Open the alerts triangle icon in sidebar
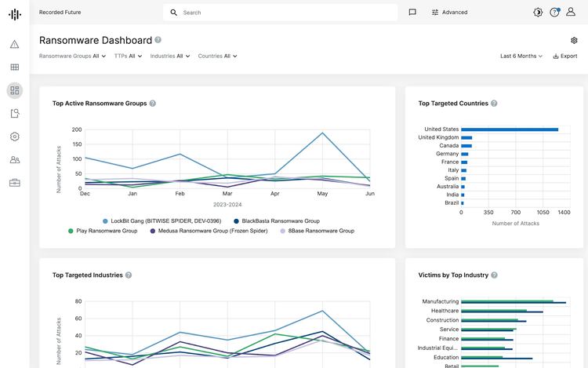Viewport: 588px width, 368px height. pyautogui.click(x=15, y=44)
